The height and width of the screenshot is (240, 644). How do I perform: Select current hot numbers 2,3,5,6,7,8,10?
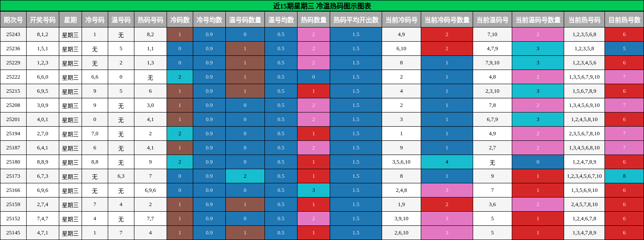[584, 134]
